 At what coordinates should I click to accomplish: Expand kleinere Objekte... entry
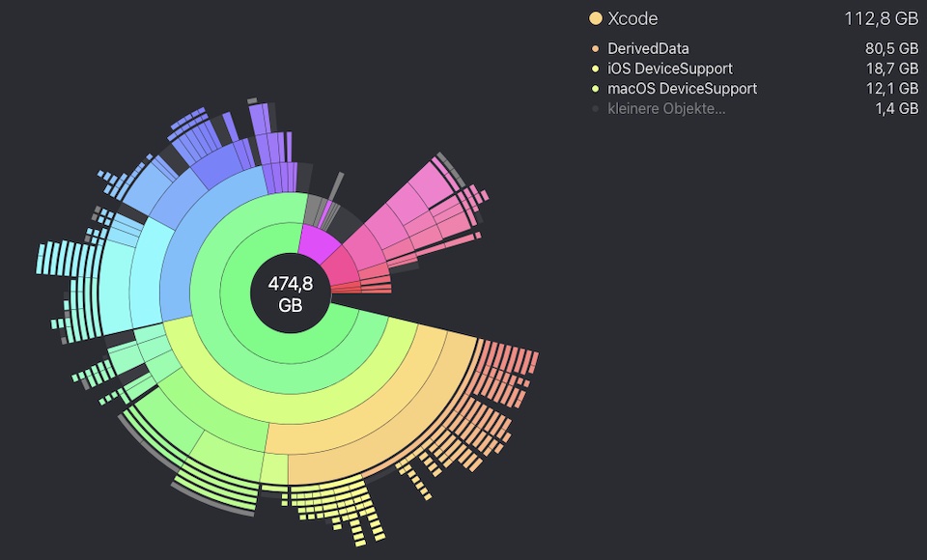[x=753, y=109]
